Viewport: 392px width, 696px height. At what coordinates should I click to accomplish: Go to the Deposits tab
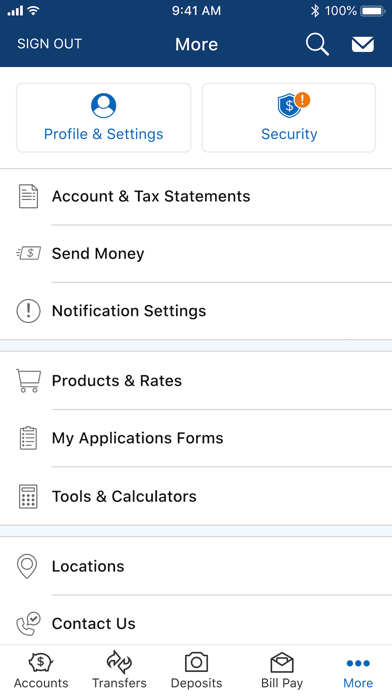[x=196, y=670]
